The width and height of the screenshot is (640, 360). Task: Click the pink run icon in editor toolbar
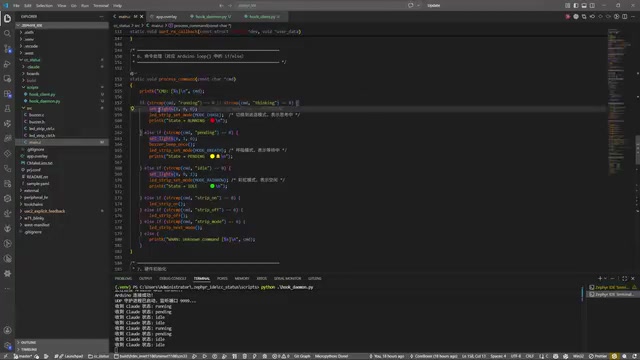[x=568, y=17]
